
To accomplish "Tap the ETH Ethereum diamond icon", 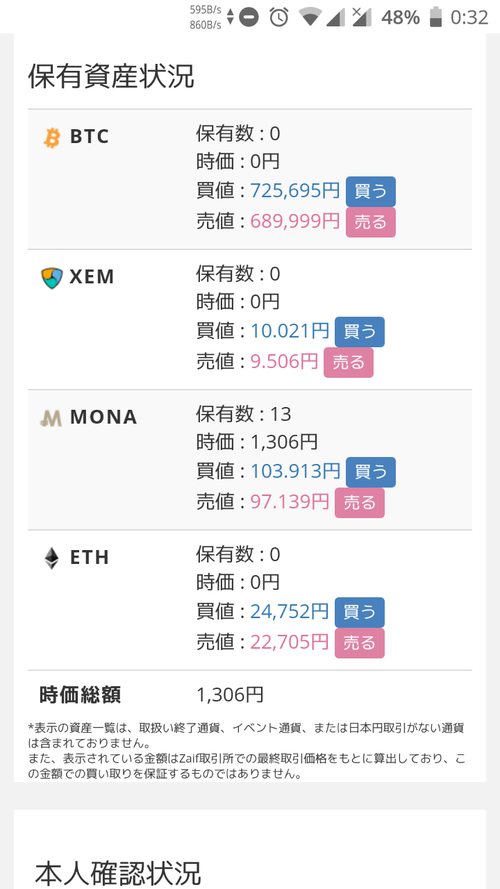I will click(52, 558).
